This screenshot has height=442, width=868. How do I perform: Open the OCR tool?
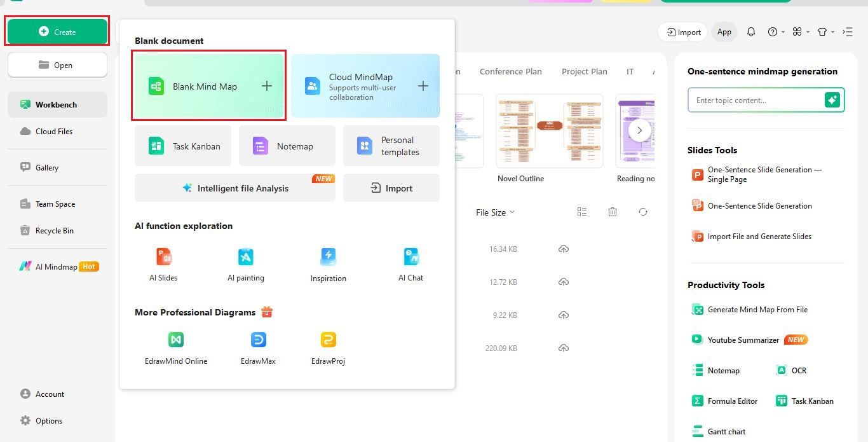click(x=791, y=370)
